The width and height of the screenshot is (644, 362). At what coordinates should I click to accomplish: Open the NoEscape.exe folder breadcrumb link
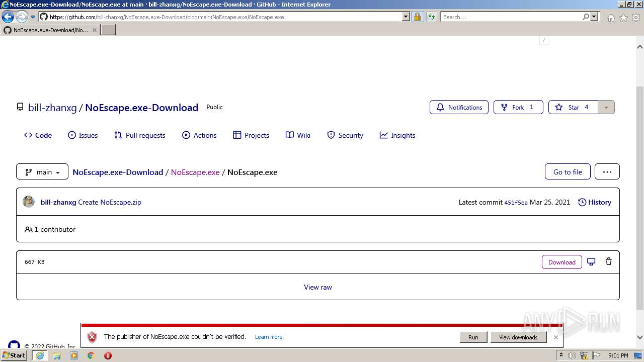[x=195, y=172]
